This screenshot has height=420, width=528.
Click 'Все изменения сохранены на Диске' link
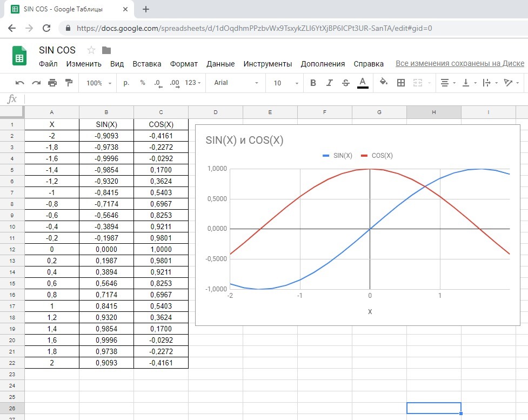coord(460,63)
